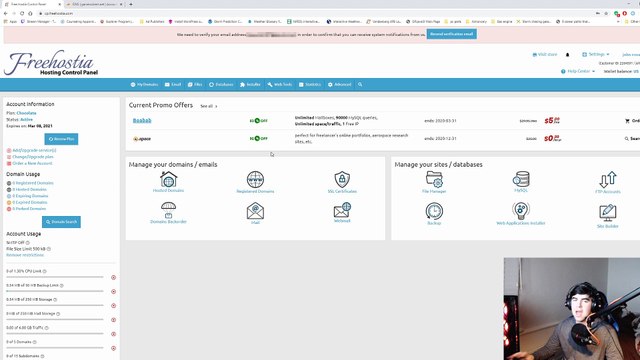
Task: Expand the Settings dropdown
Action: click(x=596, y=54)
